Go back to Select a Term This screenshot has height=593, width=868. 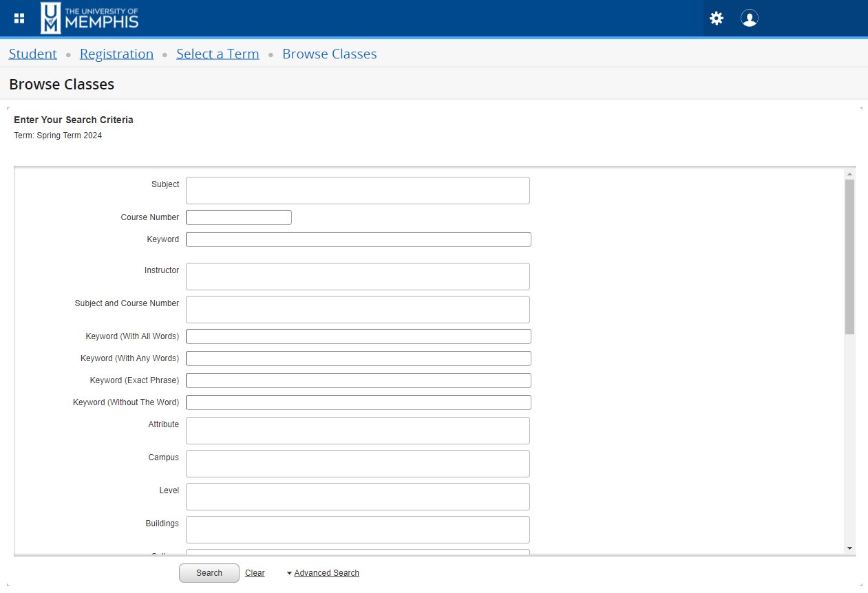click(218, 54)
